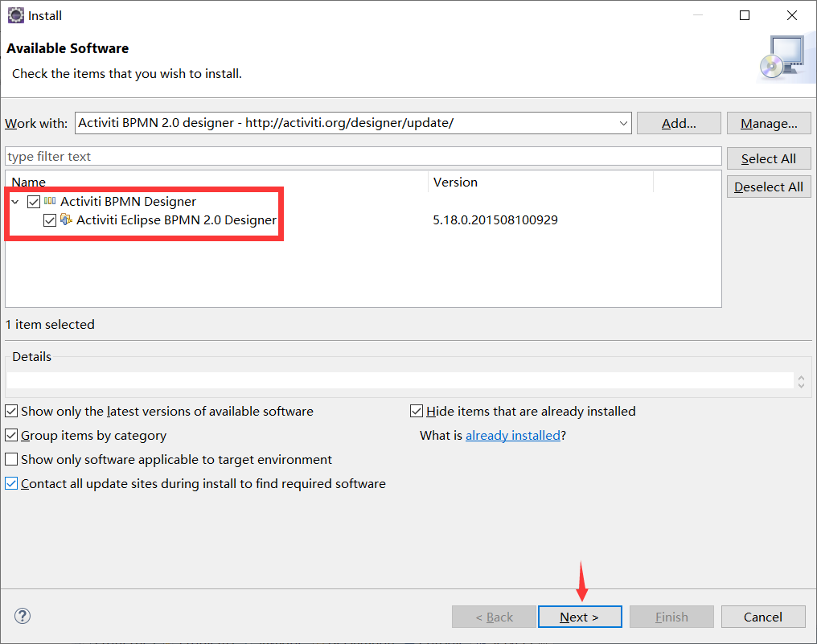Click the Activiti BPMN Designer category icon
Image resolution: width=817 pixels, height=644 pixels.
coord(50,201)
